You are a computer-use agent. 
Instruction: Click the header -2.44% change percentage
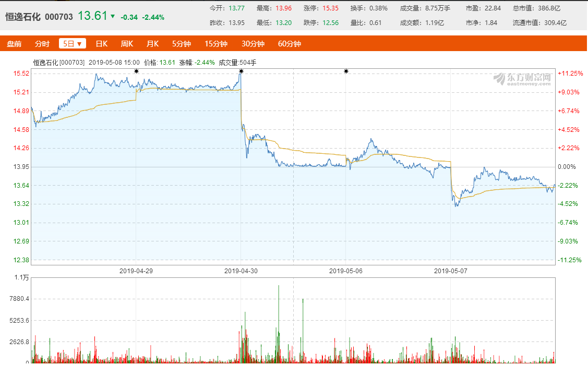pyautogui.click(x=153, y=17)
